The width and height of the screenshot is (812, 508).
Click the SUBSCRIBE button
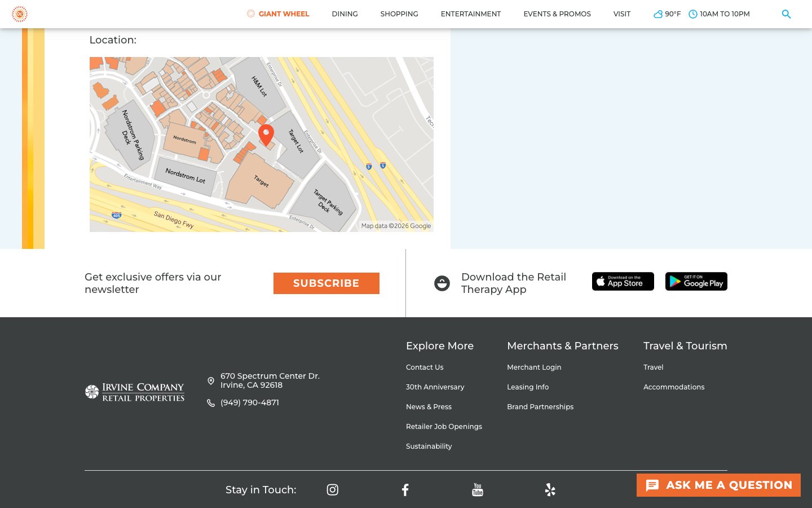pyautogui.click(x=326, y=283)
